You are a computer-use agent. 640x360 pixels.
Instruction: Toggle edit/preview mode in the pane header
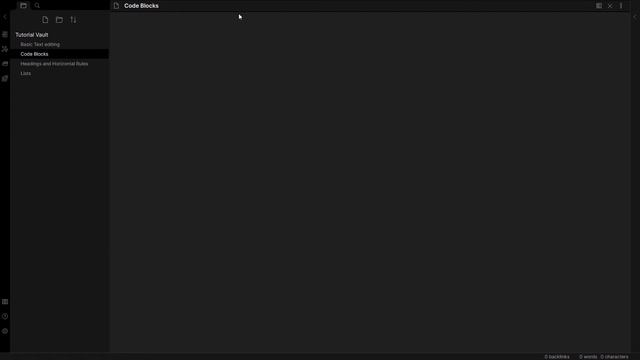coord(599,6)
